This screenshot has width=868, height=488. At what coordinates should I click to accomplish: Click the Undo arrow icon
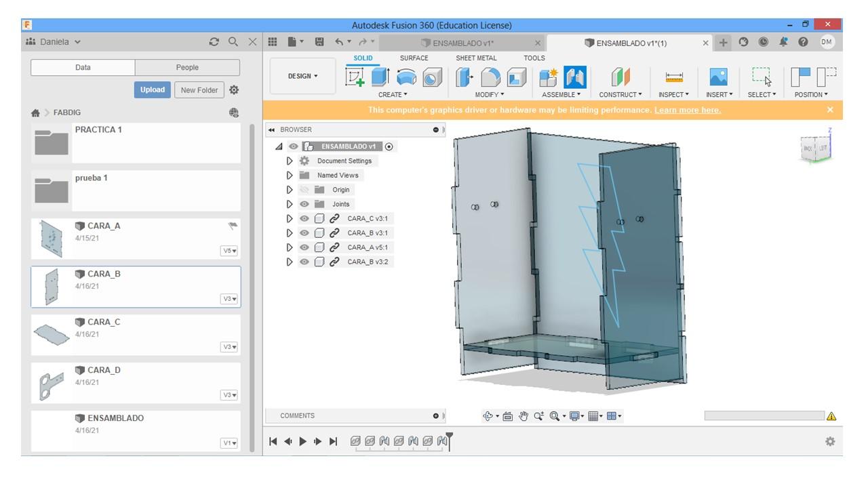(339, 42)
